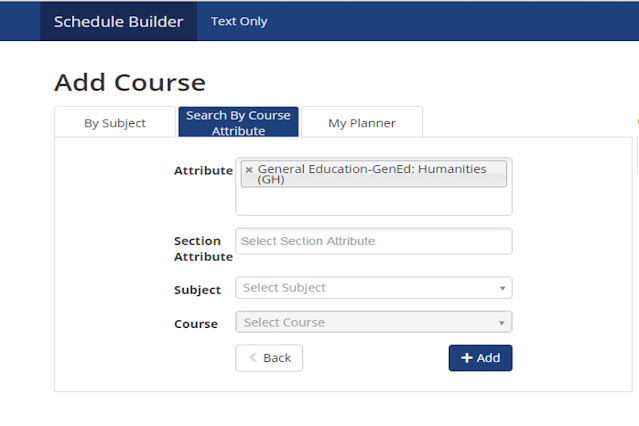Click the Add Course heading
The width and height of the screenshot is (639, 426).
click(130, 82)
